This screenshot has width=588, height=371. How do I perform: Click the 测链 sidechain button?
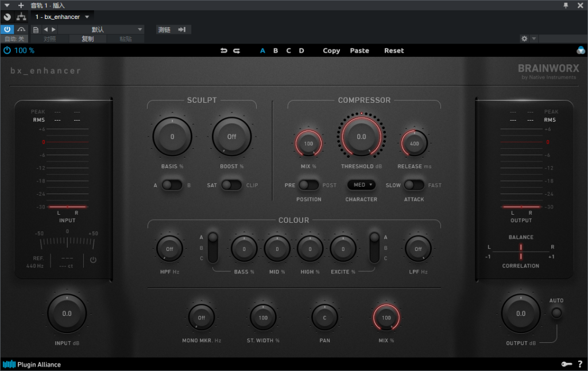coord(164,30)
